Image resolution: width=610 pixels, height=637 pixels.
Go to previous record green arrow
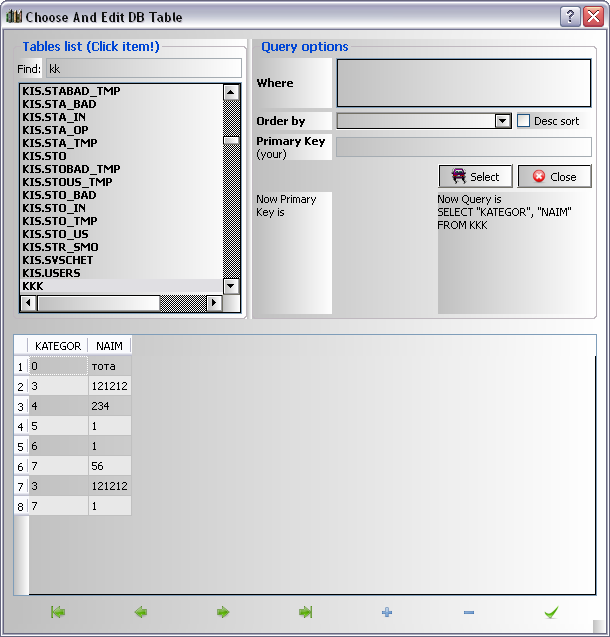click(141, 612)
